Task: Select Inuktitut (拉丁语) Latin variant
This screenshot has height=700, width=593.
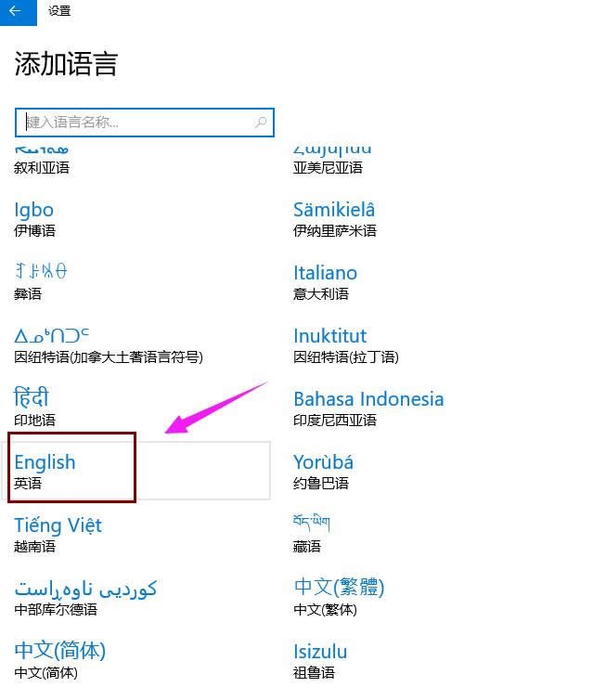Action: coord(330,344)
